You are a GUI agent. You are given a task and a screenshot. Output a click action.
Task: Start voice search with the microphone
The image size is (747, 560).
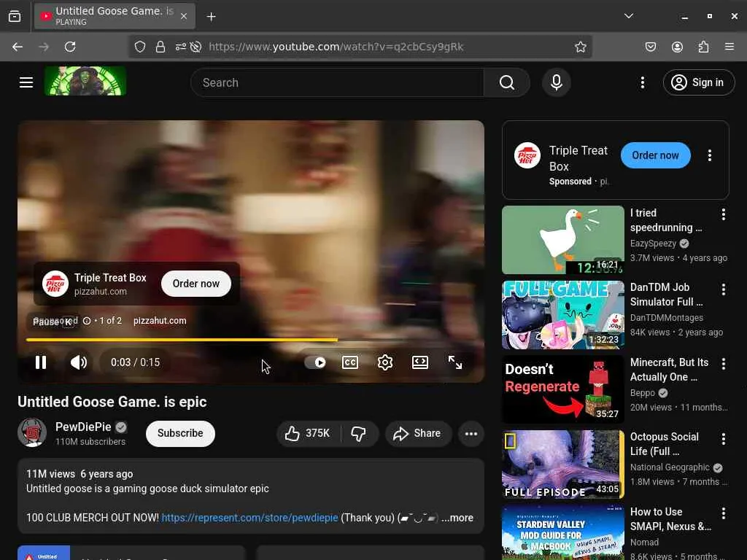pyautogui.click(x=556, y=82)
